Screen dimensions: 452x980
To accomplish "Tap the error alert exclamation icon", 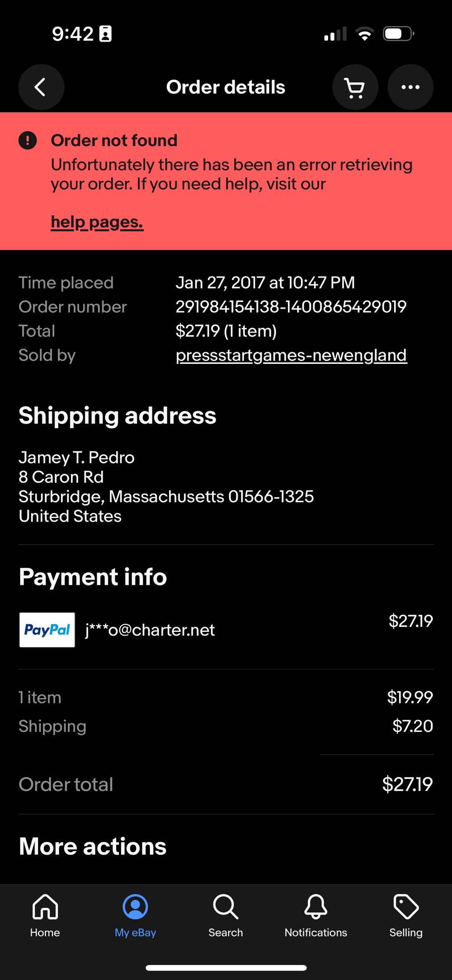I will 28,141.
